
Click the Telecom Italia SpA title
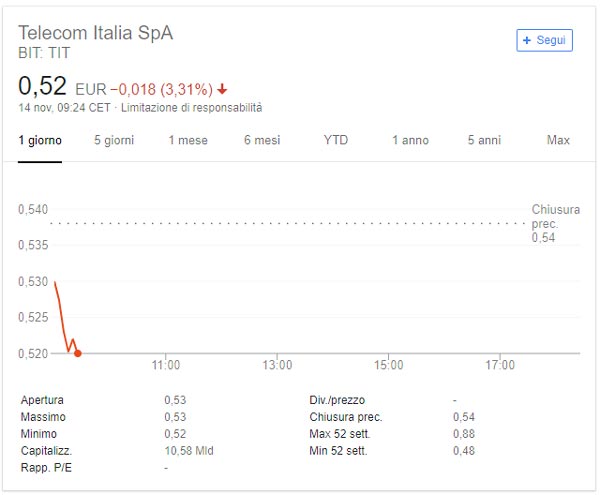click(96, 33)
